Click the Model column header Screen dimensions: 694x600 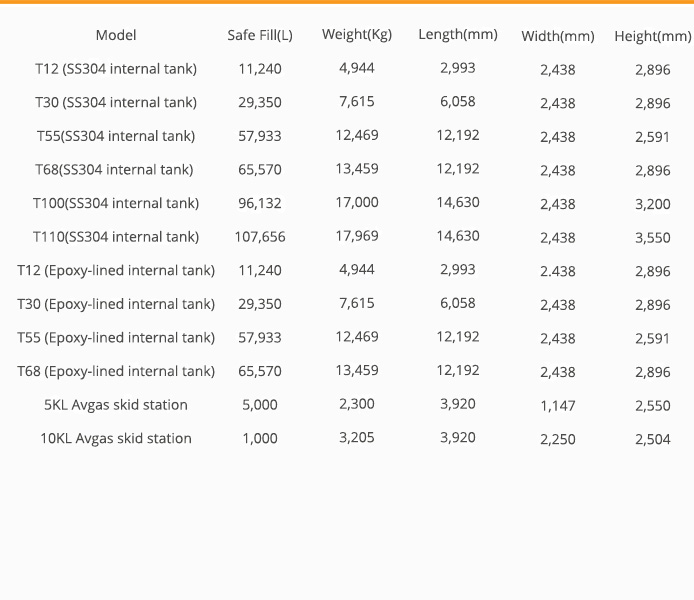coord(116,35)
